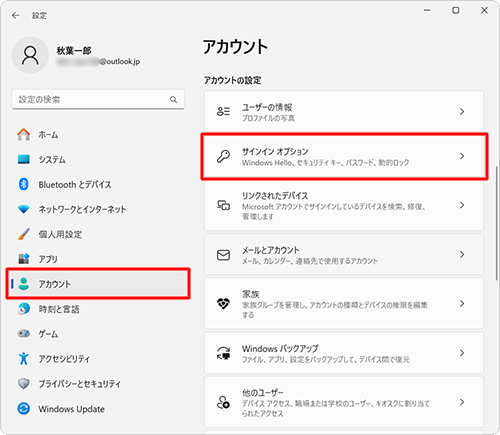Open the リンクされたデバイス title
The image size is (500, 435).
[x=275, y=196]
